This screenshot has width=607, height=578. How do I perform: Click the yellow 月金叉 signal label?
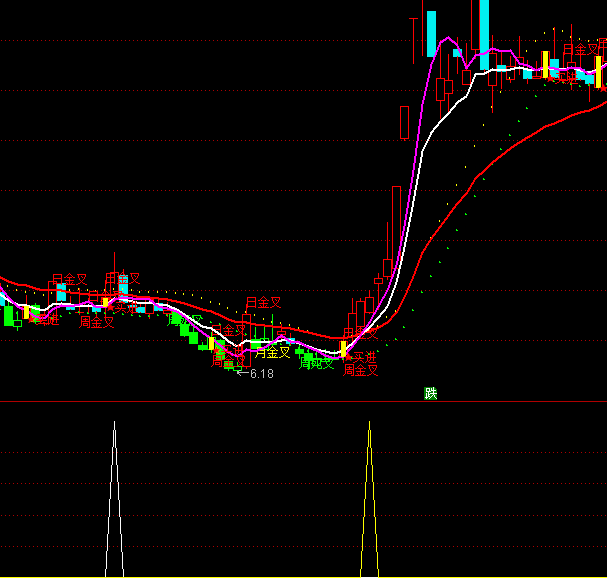(272, 352)
